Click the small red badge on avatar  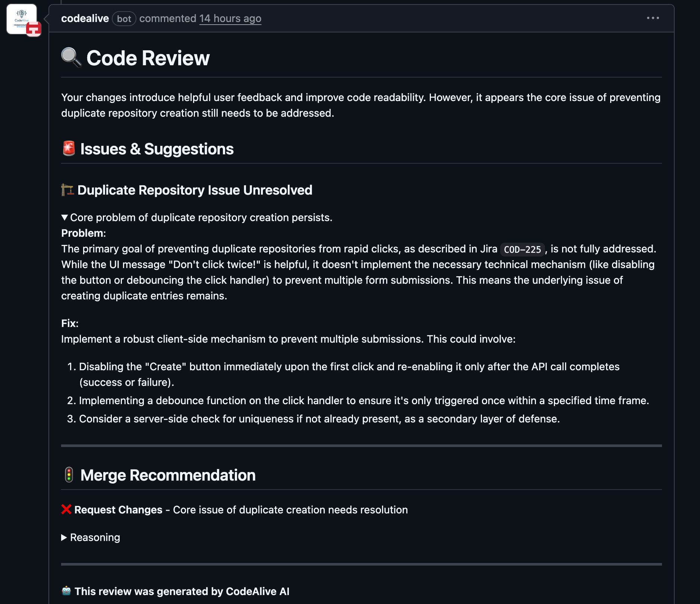[34, 29]
